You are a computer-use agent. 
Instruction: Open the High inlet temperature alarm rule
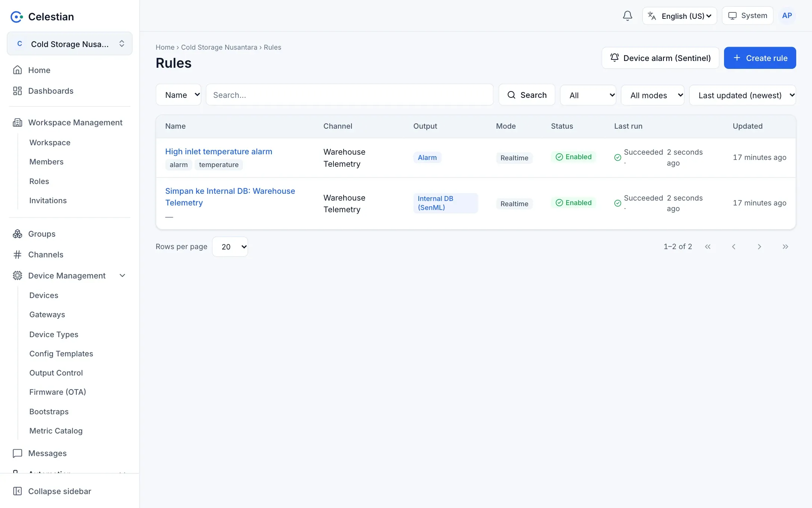pyautogui.click(x=218, y=151)
